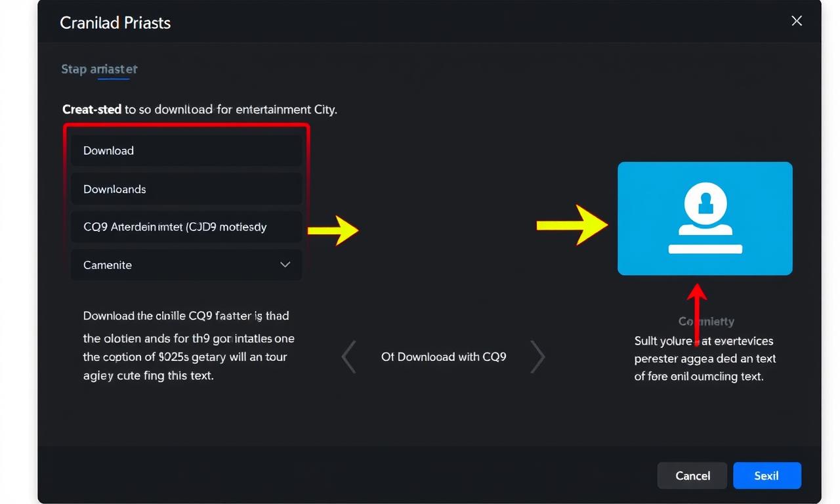840x504 pixels.
Task: Close the Cranilad Priasts dialog
Action: coord(797,21)
